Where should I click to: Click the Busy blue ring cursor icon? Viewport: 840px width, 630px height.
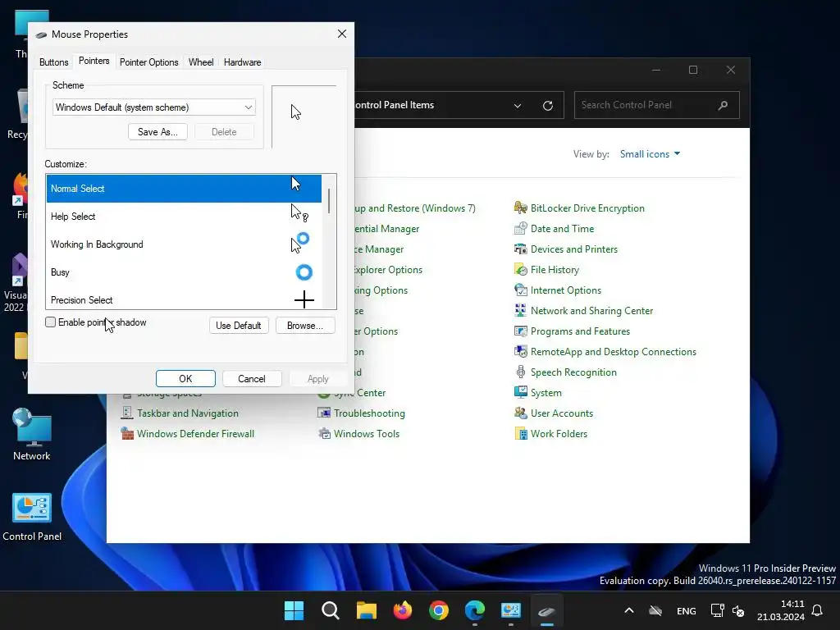pos(304,272)
